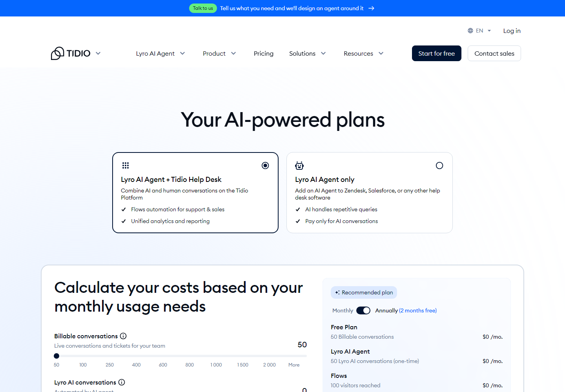
Task: Set the slider to the More mark
Action: pos(294,365)
